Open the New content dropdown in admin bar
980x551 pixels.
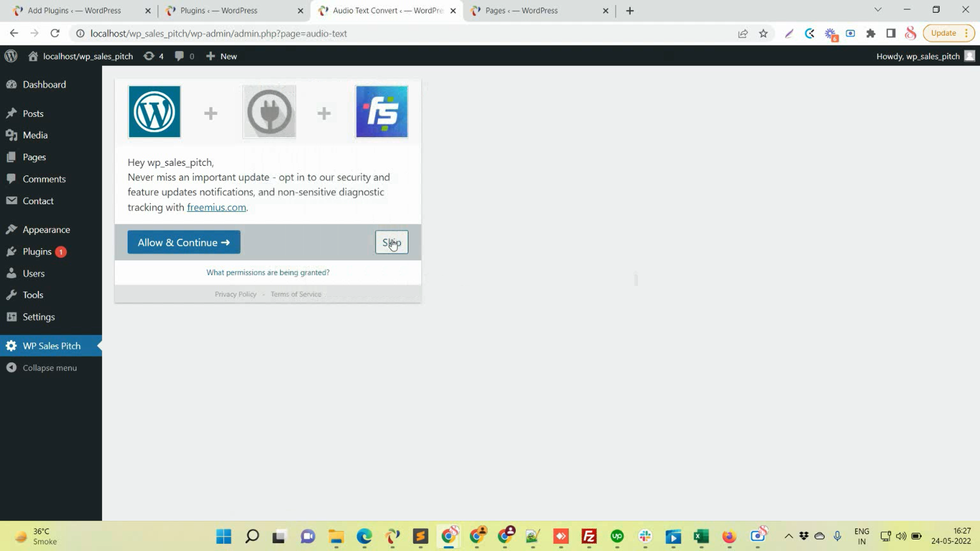[222, 56]
